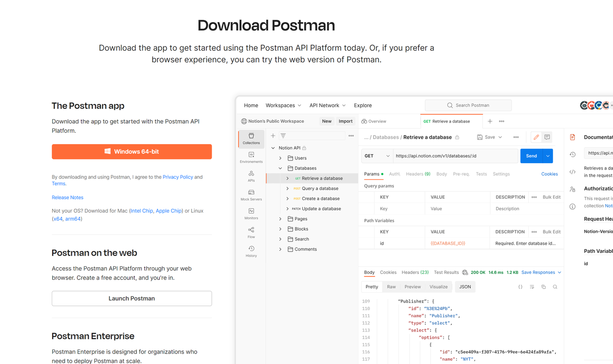Click the Windows logo on download button
The height and width of the screenshot is (364, 613).
tap(108, 151)
